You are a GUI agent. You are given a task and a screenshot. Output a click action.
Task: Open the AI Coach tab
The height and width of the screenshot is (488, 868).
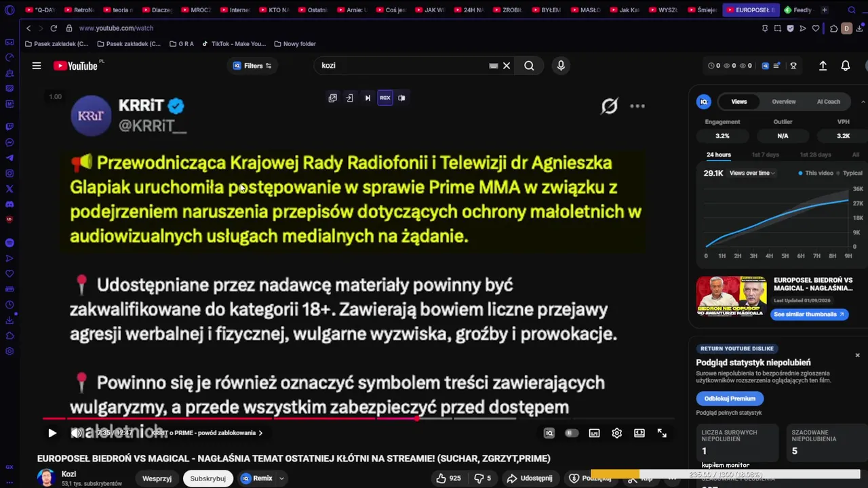[x=828, y=102]
